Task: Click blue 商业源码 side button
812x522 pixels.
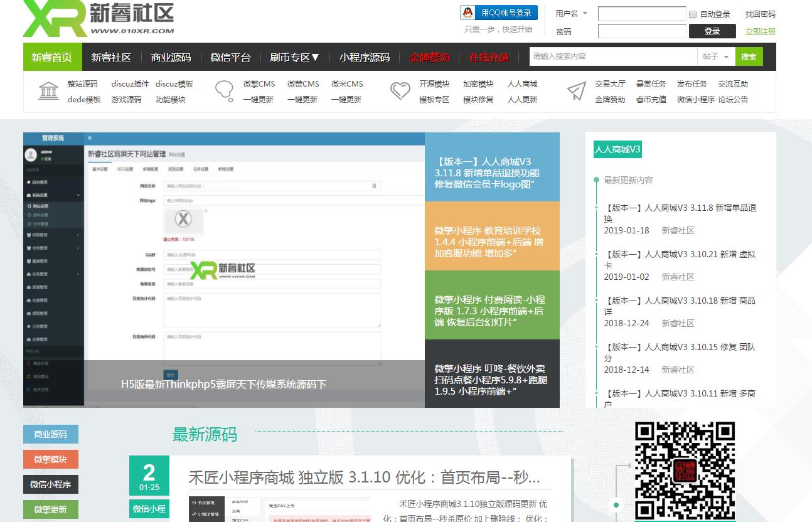Action: pos(51,434)
